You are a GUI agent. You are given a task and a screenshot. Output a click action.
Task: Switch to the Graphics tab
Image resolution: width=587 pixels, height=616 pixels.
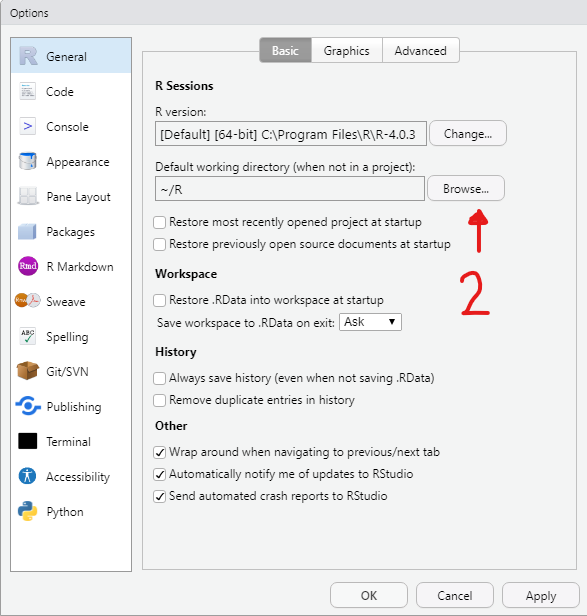tap(347, 50)
